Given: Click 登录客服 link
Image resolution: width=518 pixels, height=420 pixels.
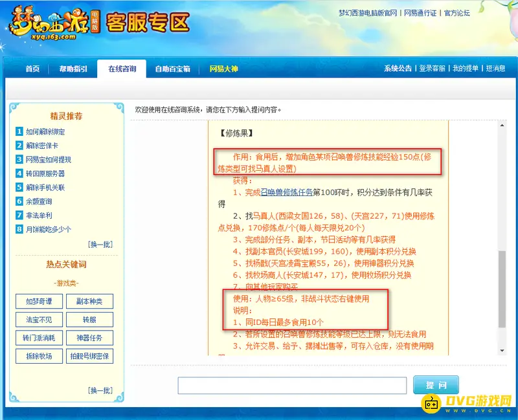Looking at the screenshot, I should (432, 69).
